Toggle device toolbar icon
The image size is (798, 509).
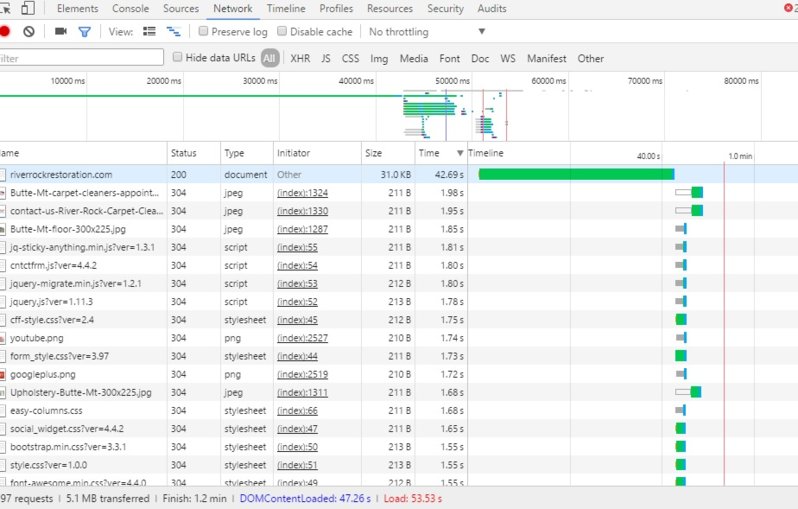point(28,9)
